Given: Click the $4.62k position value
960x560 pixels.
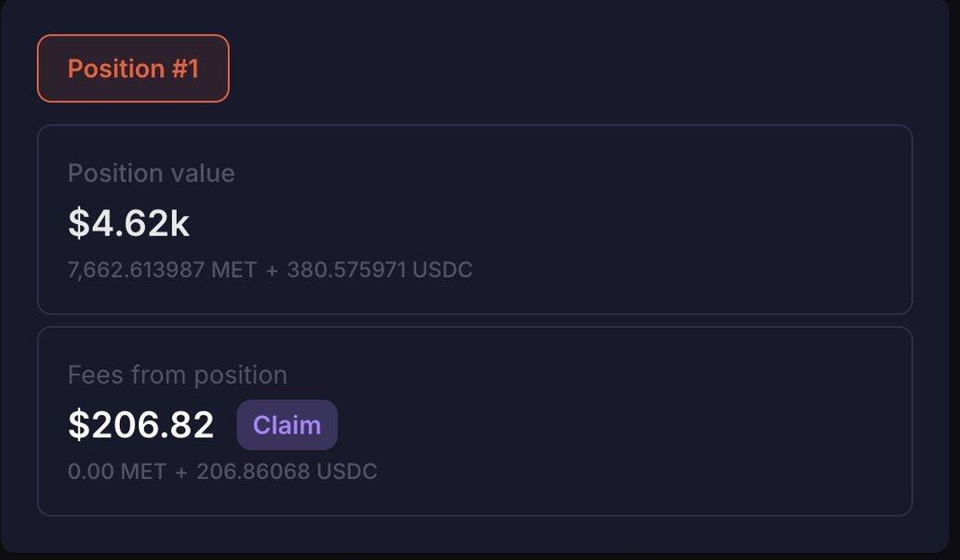Looking at the screenshot, I should pyautogui.click(x=128, y=223).
